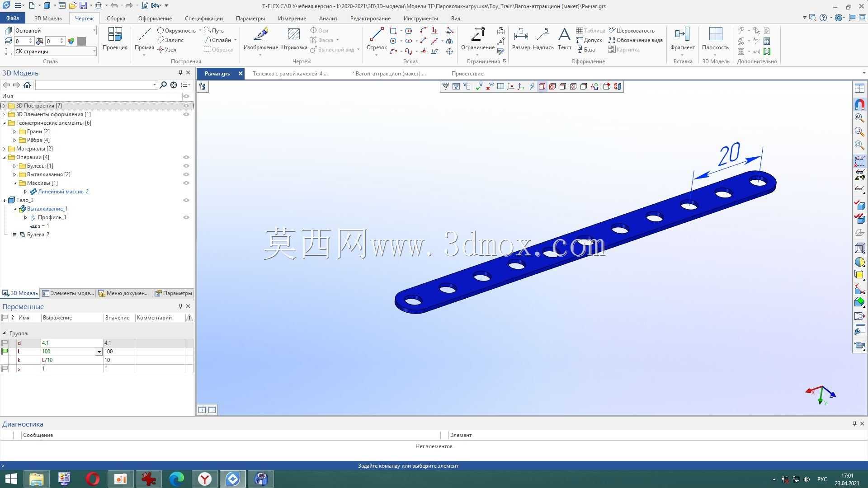Open the Меню документа panel tab
Image resolution: width=868 pixels, height=488 pixels.
pyautogui.click(x=124, y=293)
